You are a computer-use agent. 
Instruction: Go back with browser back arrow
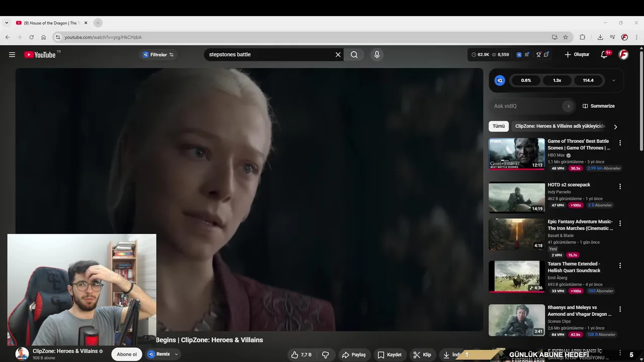[x=7, y=37]
